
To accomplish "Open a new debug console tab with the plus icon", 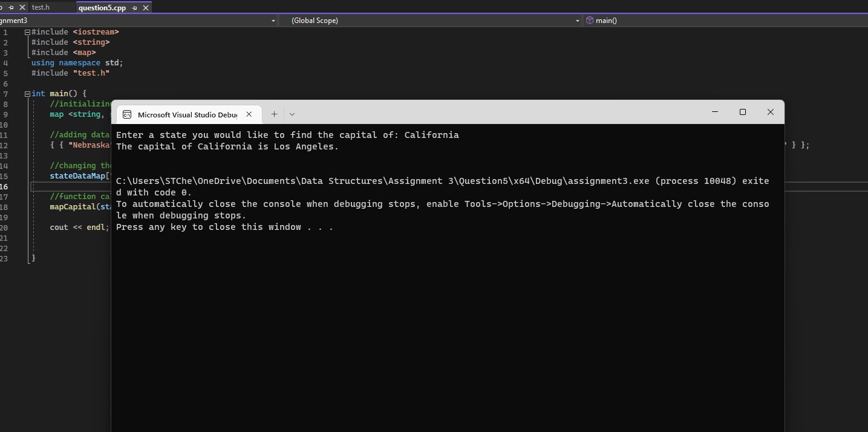I will point(274,114).
